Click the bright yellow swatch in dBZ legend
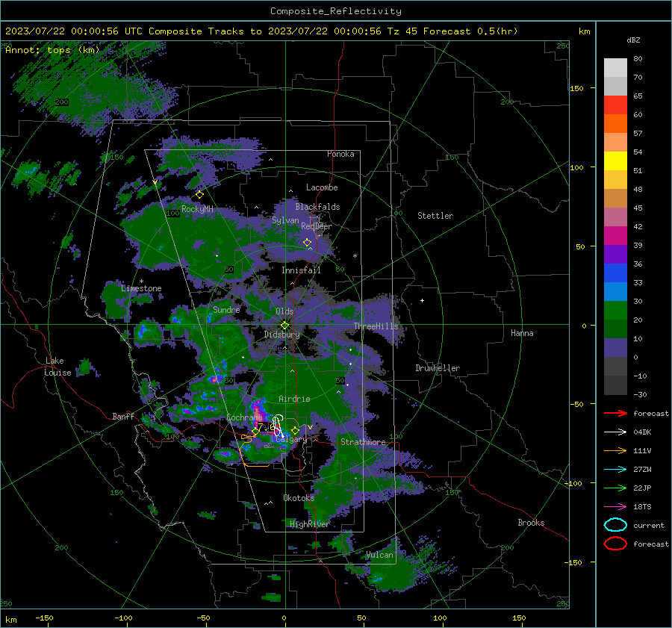 615,161
